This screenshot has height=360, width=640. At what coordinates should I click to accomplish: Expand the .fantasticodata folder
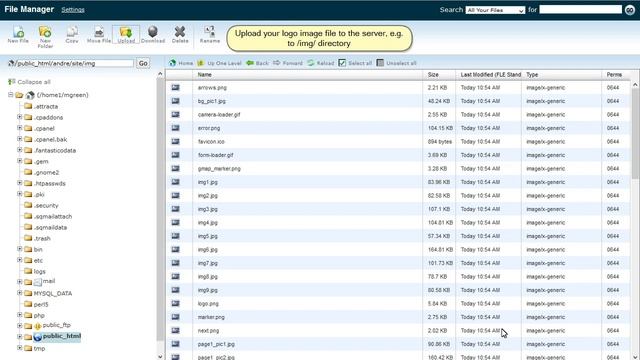pyautogui.click(x=19, y=150)
